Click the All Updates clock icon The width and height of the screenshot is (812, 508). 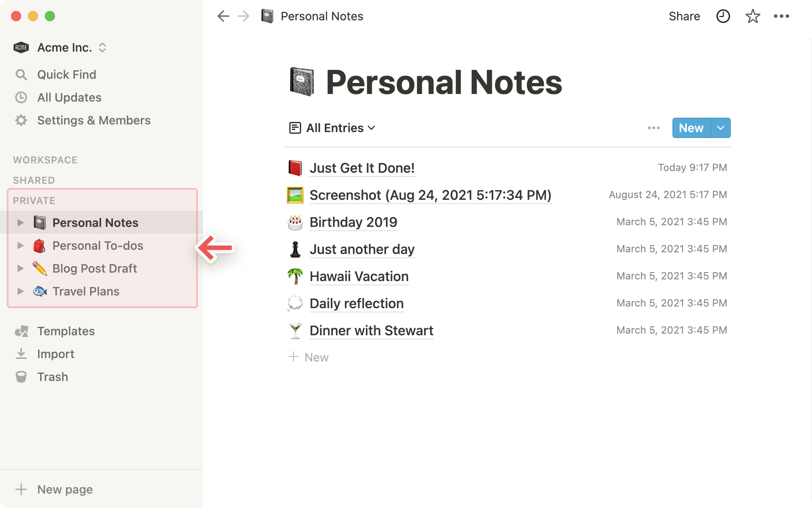[20, 97]
